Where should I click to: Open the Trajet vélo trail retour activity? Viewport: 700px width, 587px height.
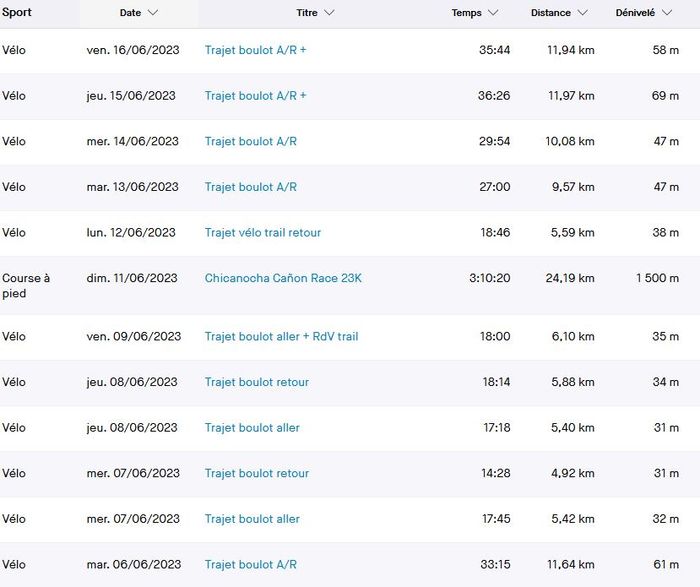coord(263,233)
